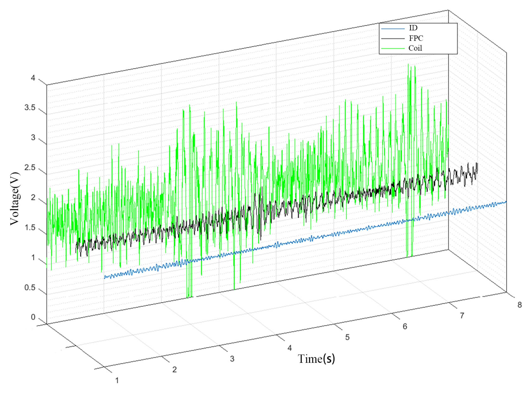Select the green Coil legend line swatch

[x=393, y=49]
